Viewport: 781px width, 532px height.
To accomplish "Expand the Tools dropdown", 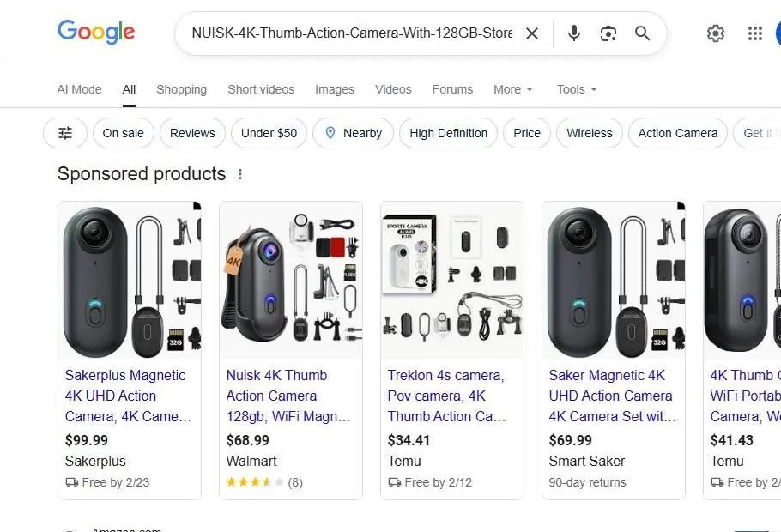I will [576, 89].
